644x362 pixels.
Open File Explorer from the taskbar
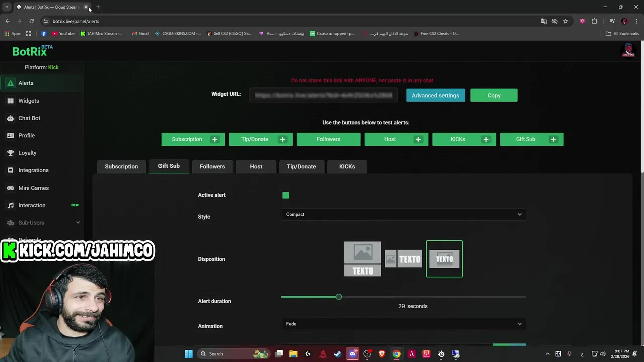click(293, 354)
